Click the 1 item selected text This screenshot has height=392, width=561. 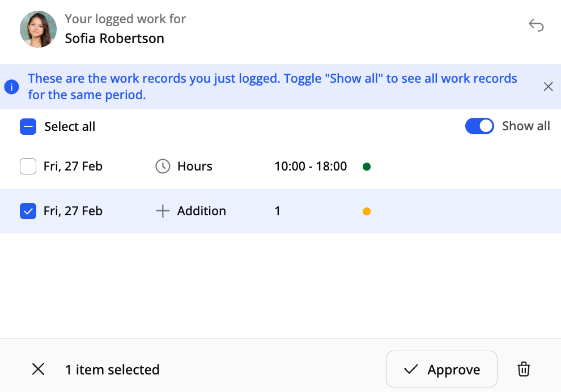pos(112,370)
